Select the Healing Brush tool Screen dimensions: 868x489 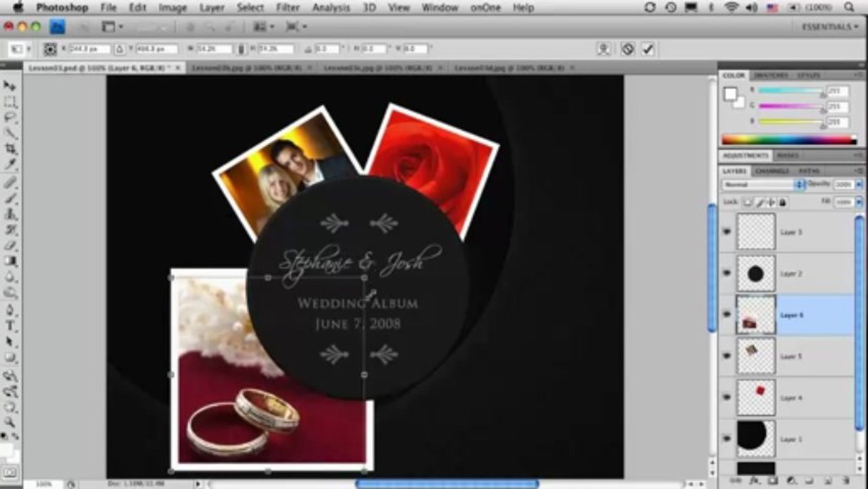(x=10, y=183)
